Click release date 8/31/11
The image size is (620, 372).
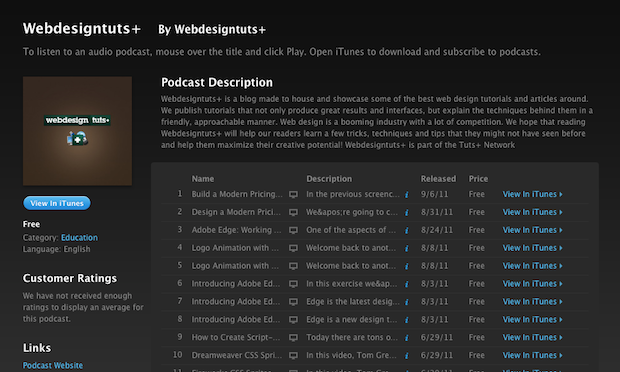(437, 212)
